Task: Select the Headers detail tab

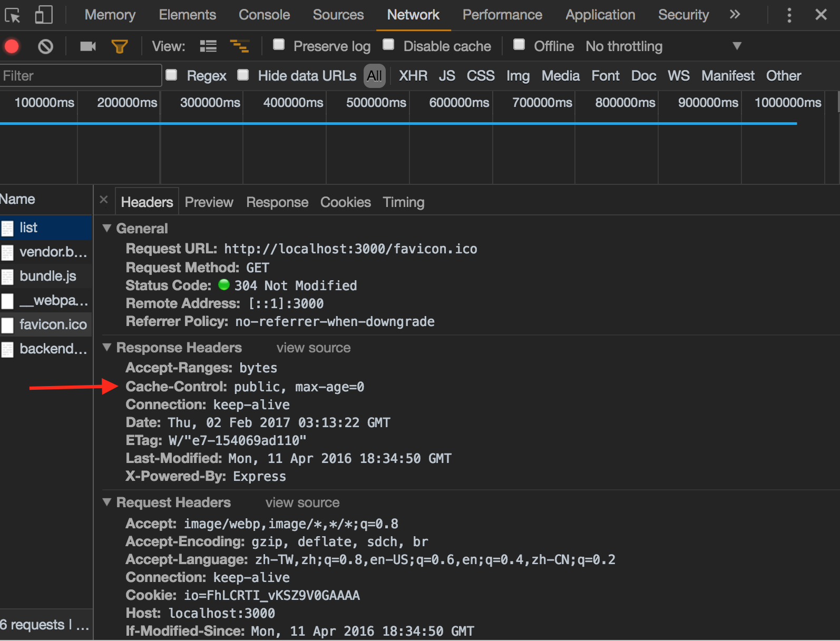Action: pos(147,202)
